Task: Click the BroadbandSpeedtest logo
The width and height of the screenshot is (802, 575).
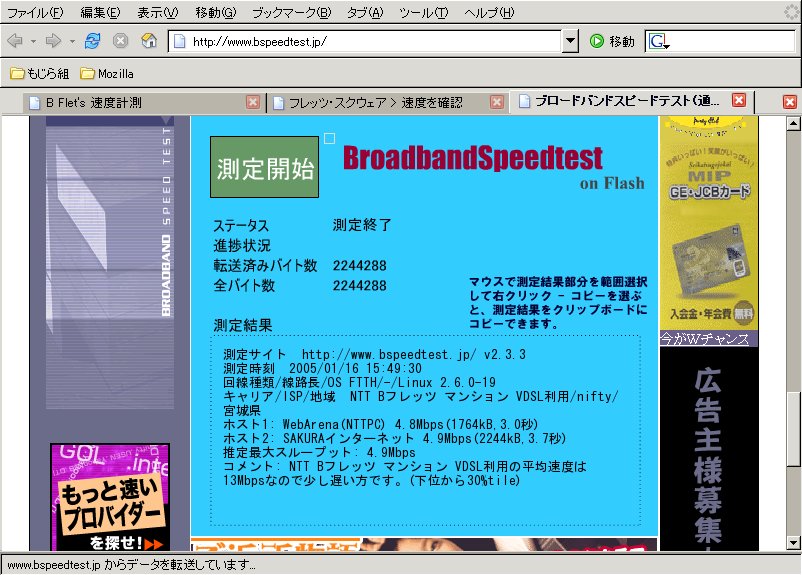Action: [x=473, y=157]
